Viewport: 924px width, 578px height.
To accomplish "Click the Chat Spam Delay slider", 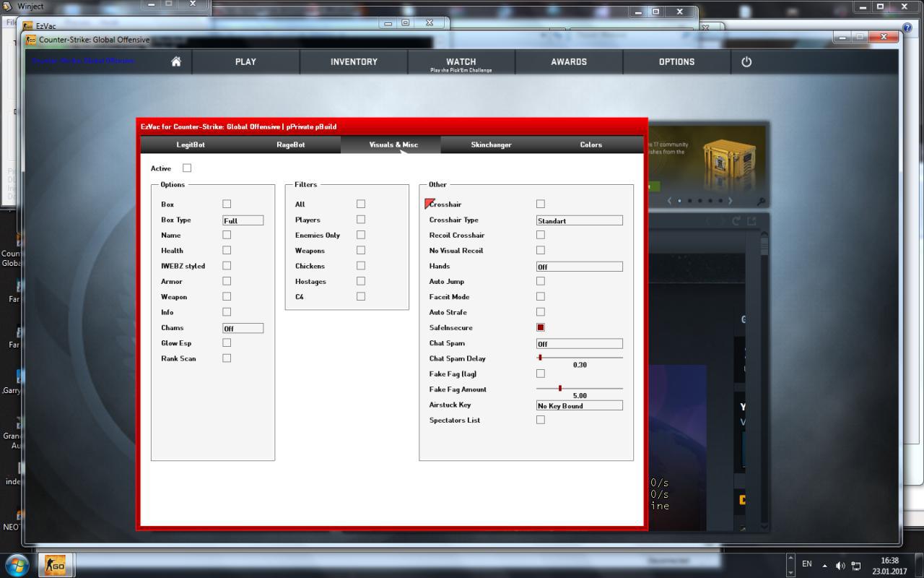I will tap(579, 358).
